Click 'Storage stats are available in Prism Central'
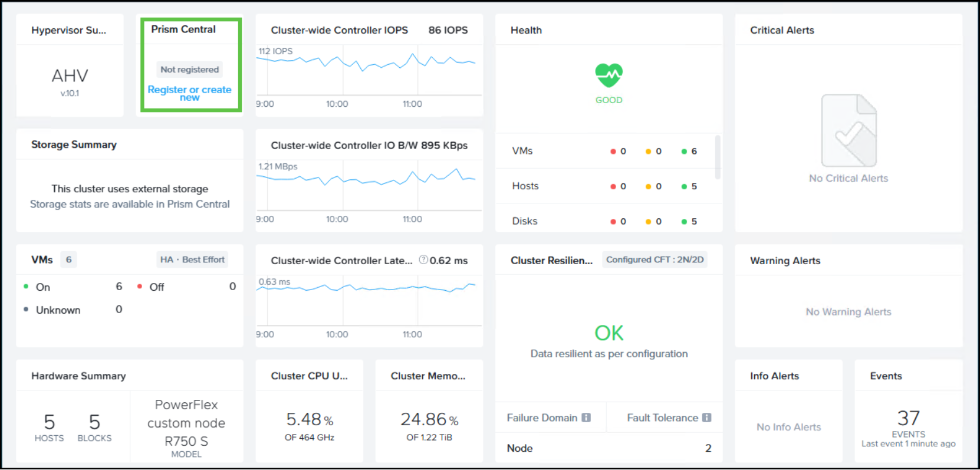The image size is (980, 470). tap(130, 204)
